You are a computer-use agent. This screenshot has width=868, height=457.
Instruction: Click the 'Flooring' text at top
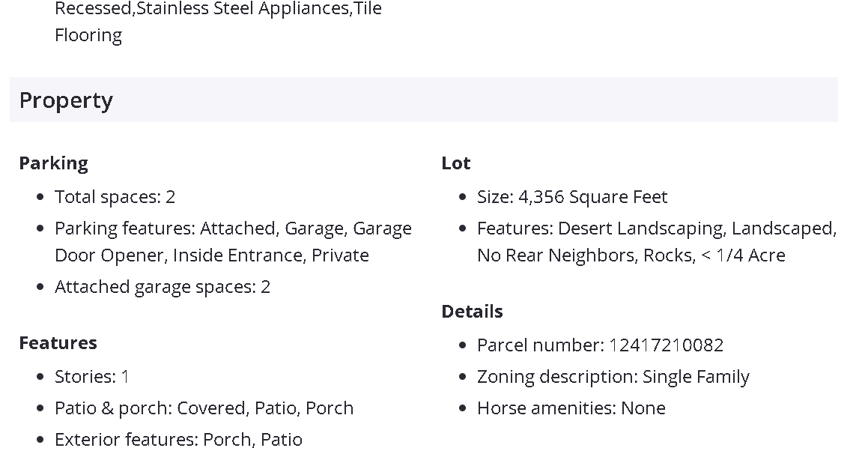click(88, 35)
